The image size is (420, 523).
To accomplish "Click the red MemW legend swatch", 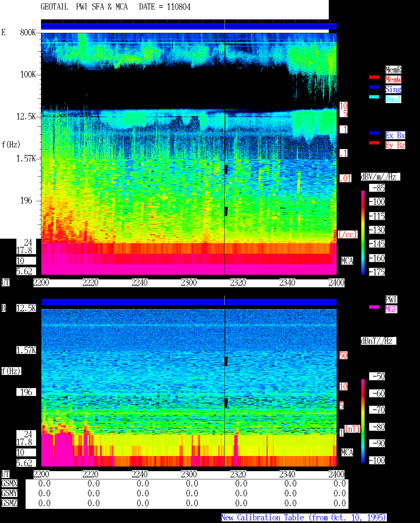I will tap(374, 77).
